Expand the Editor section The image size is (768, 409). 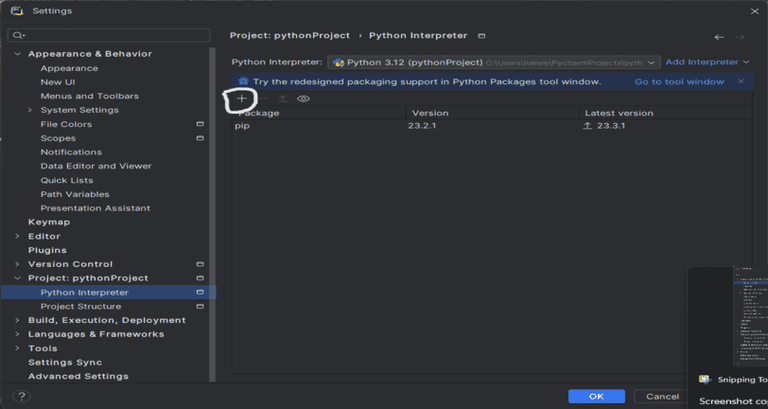(18, 236)
